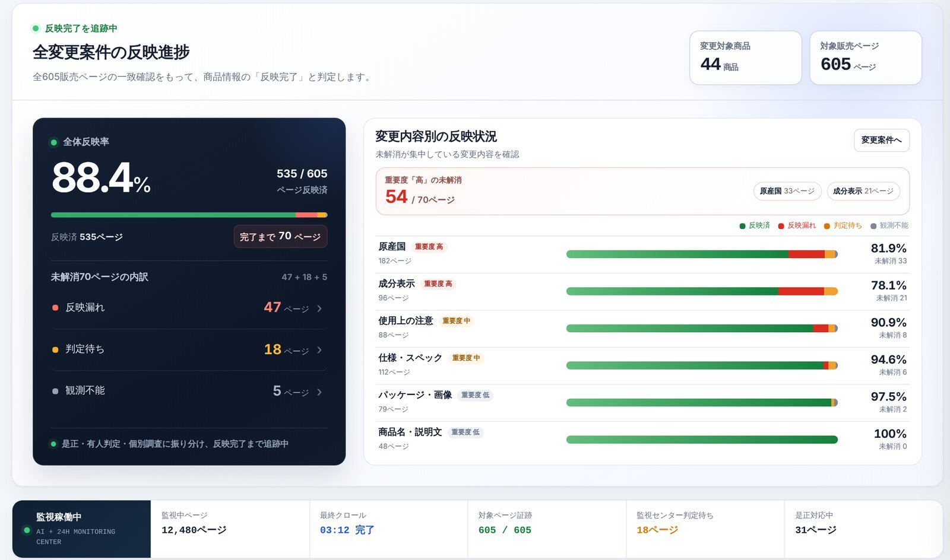The width and height of the screenshot is (950, 560).
Task: Click the 重要度 高 tag on 成分表示
Action: click(438, 284)
